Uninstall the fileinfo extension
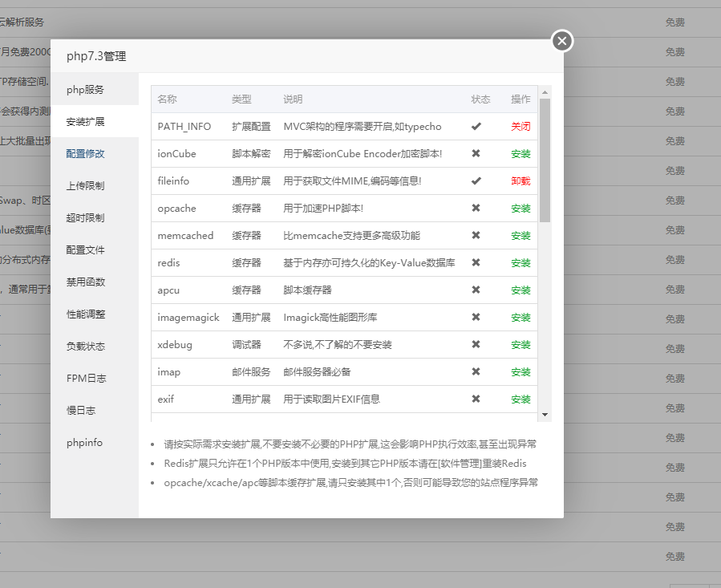This screenshot has width=721, height=588. pos(520,180)
